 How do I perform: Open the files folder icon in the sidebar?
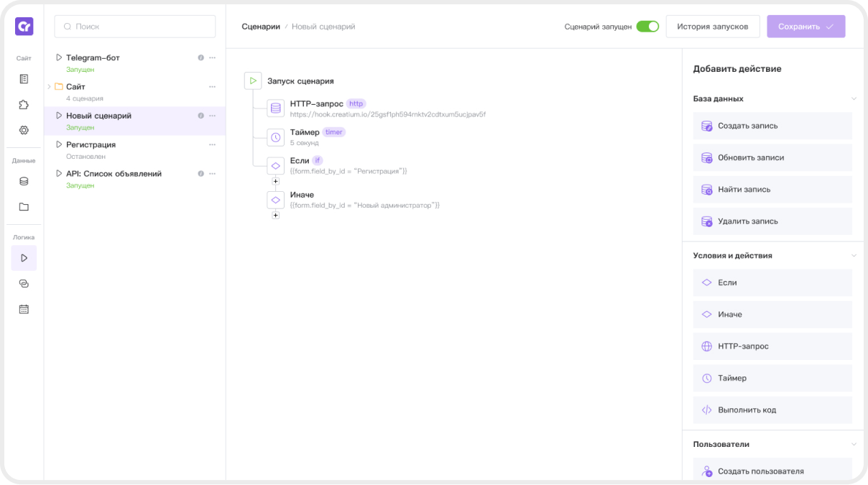coord(24,207)
